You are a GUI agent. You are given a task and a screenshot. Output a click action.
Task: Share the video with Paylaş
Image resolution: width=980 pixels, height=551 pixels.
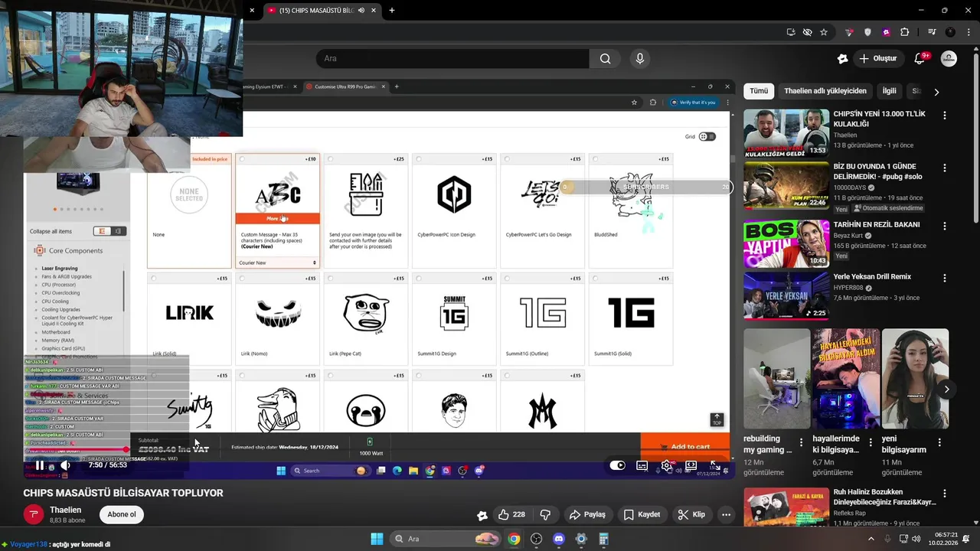point(587,515)
